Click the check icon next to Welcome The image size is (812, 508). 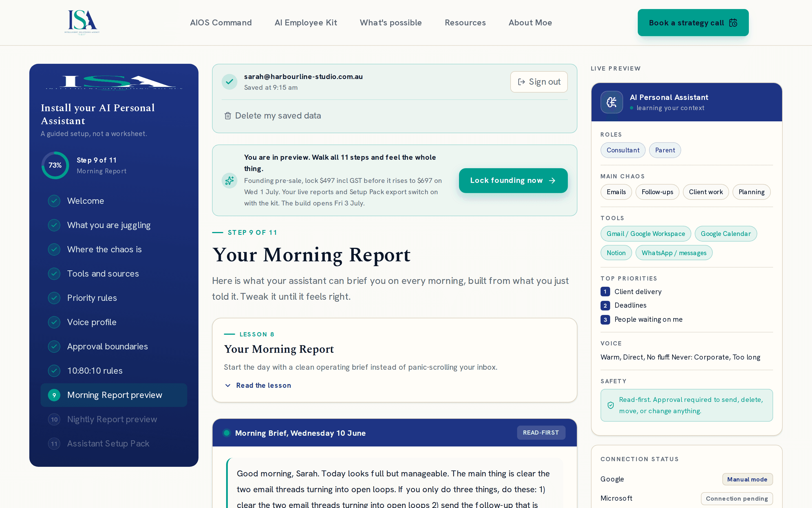pos(54,201)
